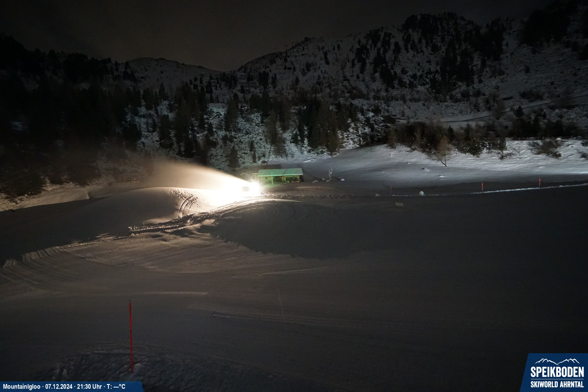Click the red piste pole in the foreground
This screenshot has height=392, width=588.
[131, 336]
